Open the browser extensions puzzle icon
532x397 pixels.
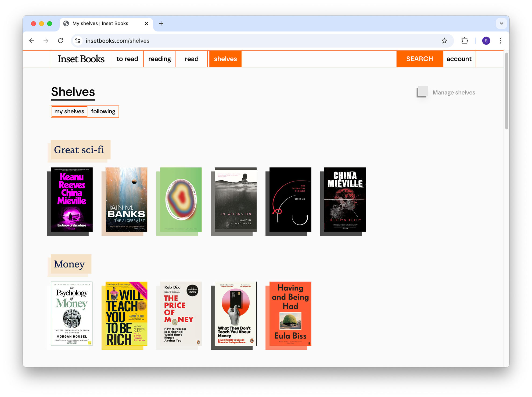(465, 41)
